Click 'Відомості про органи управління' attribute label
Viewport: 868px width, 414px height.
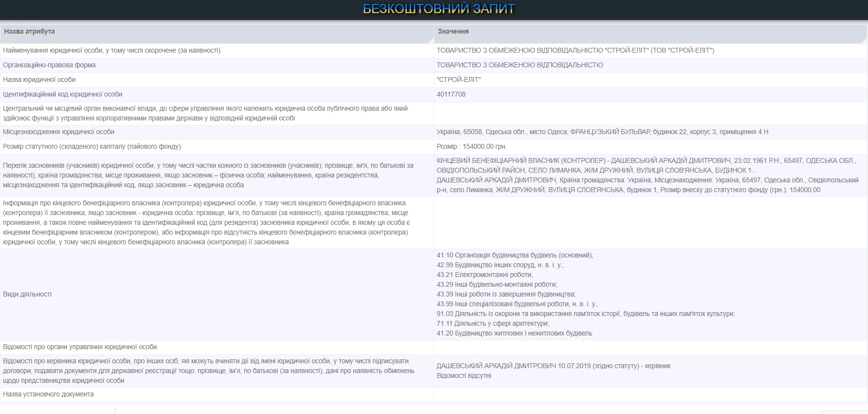click(x=80, y=347)
